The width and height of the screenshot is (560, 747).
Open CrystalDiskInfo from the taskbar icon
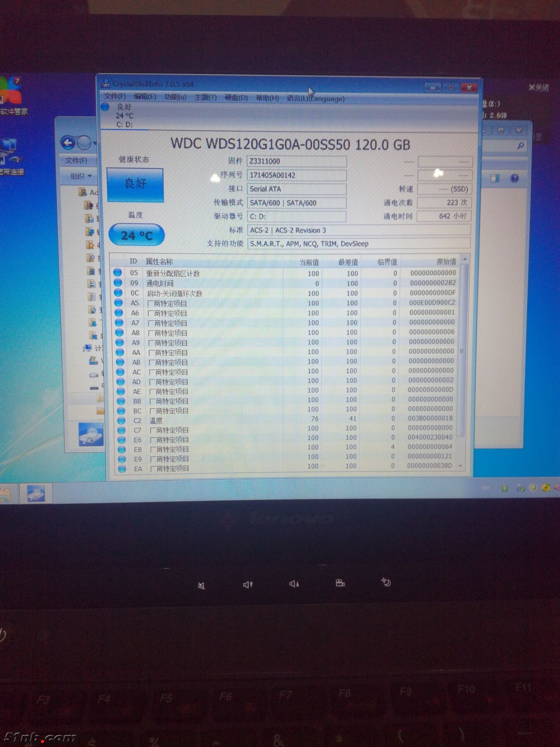click(x=36, y=493)
